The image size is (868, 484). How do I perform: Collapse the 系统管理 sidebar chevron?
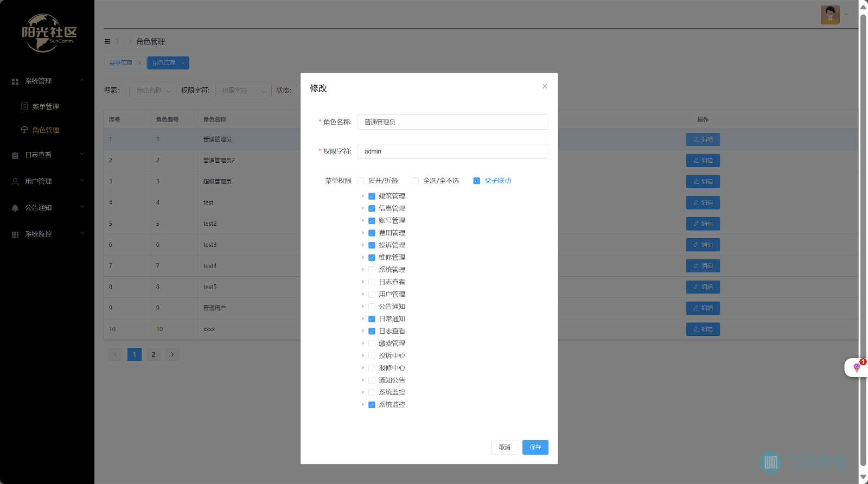click(82, 80)
